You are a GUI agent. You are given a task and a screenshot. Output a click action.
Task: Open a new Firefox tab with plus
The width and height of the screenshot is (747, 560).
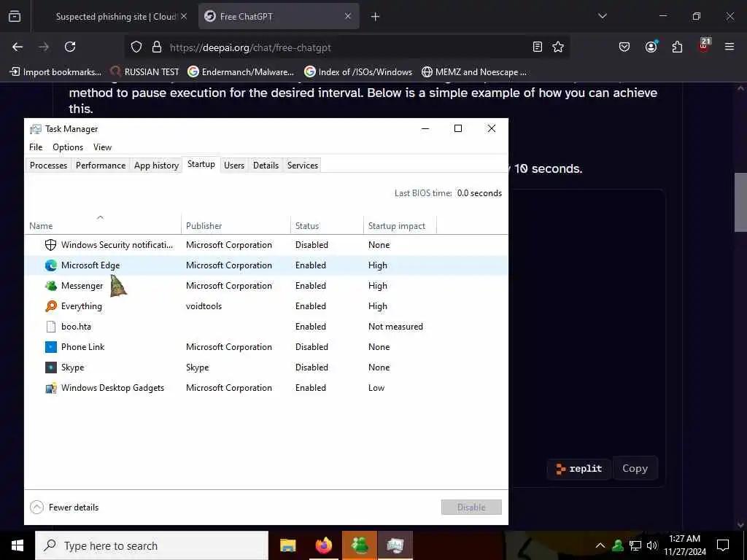pos(376,17)
